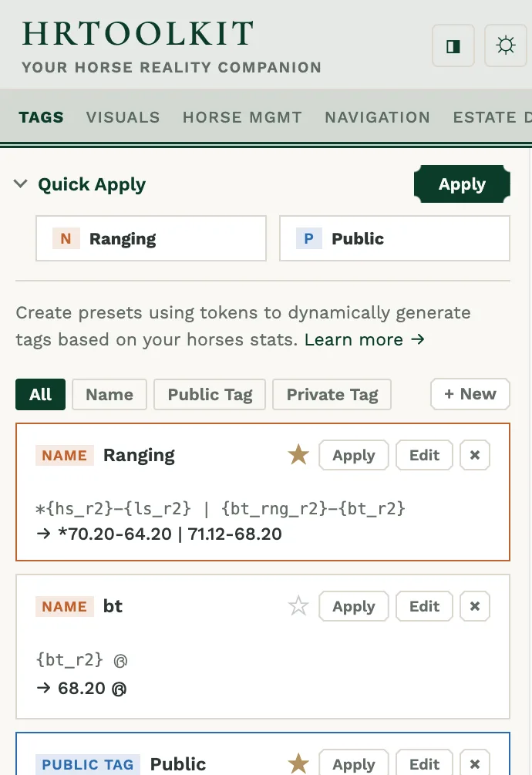Filter presets by Private Tag
532x775 pixels.
(x=332, y=394)
